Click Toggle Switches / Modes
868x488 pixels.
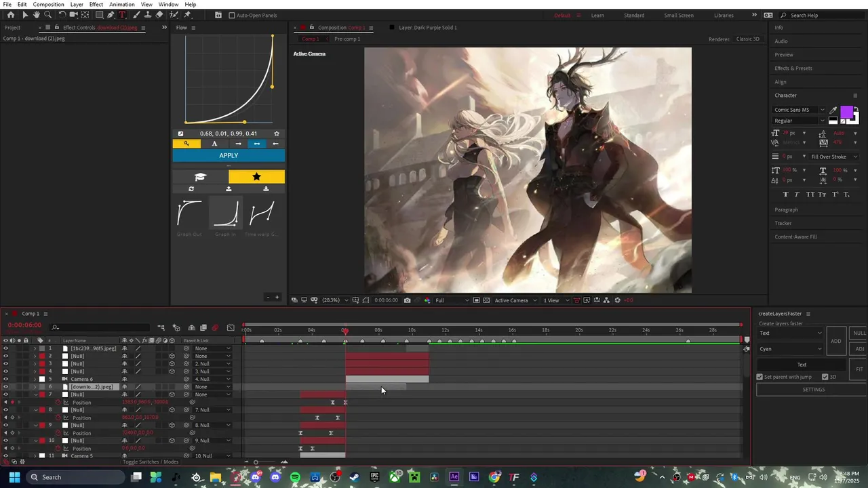pos(151,462)
